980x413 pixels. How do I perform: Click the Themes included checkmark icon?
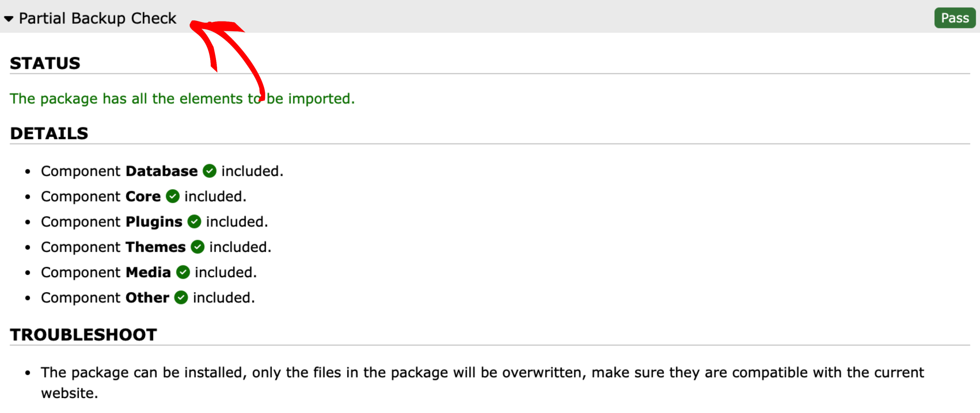point(198,247)
